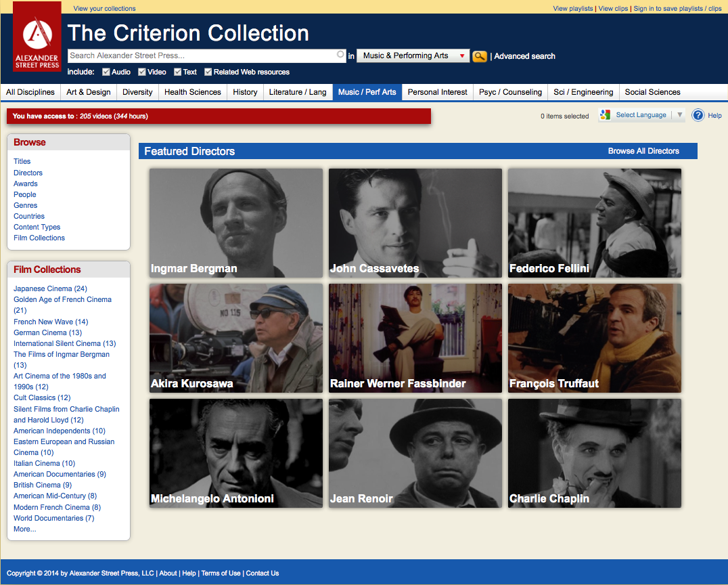The width and height of the screenshot is (728, 585).
Task: Click the About footer link
Action: pos(168,573)
